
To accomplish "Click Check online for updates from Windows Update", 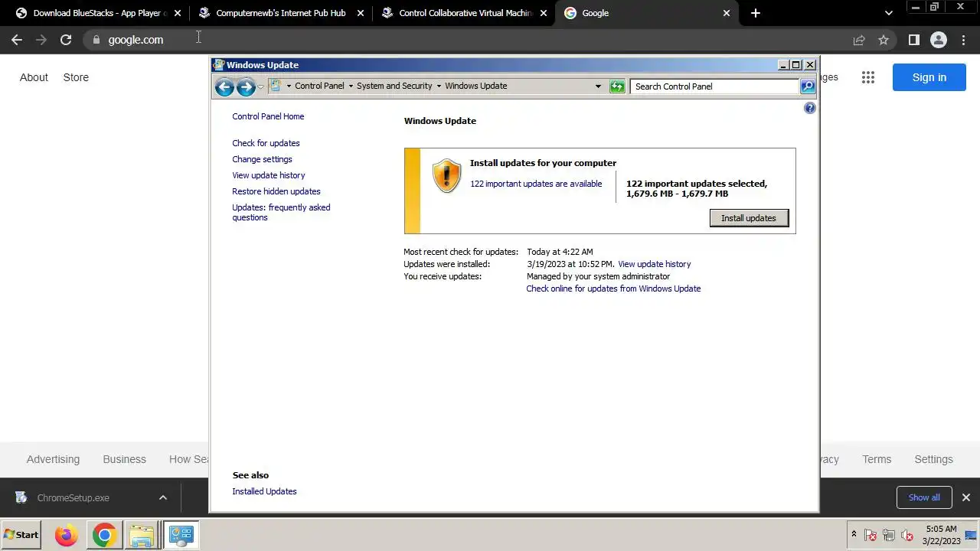I will (613, 289).
